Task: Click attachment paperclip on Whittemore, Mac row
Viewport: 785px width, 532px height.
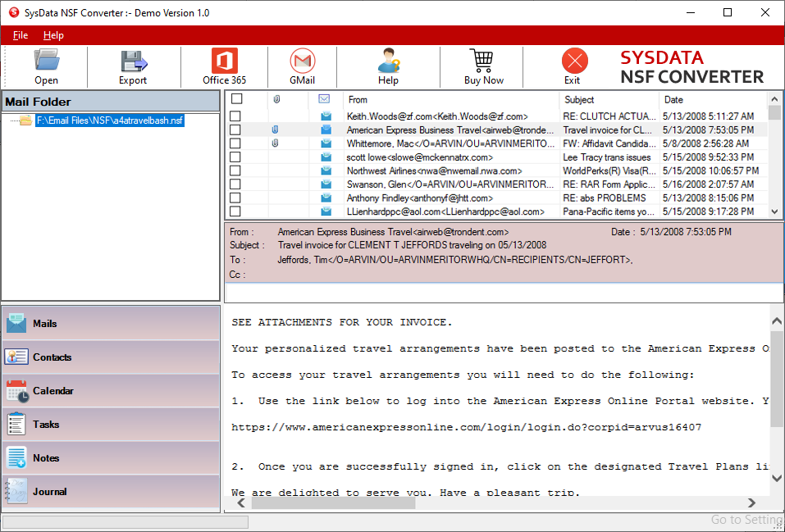Action: pyautogui.click(x=275, y=143)
